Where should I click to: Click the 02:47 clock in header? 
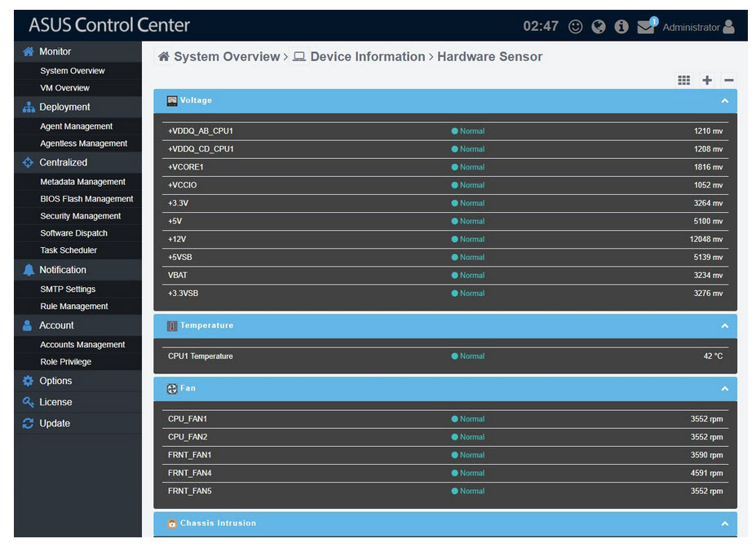(x=541, y=27)
